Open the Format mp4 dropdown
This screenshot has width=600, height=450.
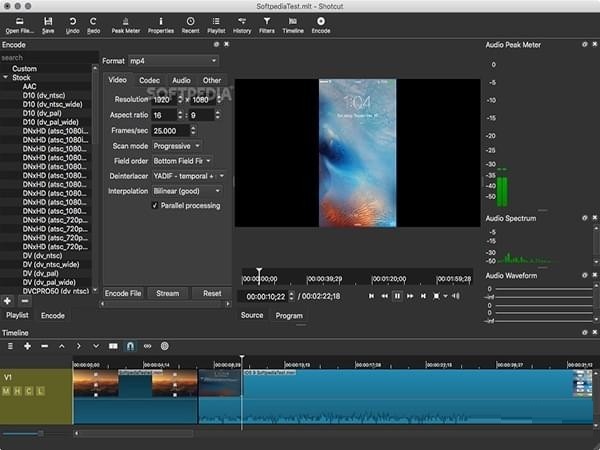[x=173, y=60]
